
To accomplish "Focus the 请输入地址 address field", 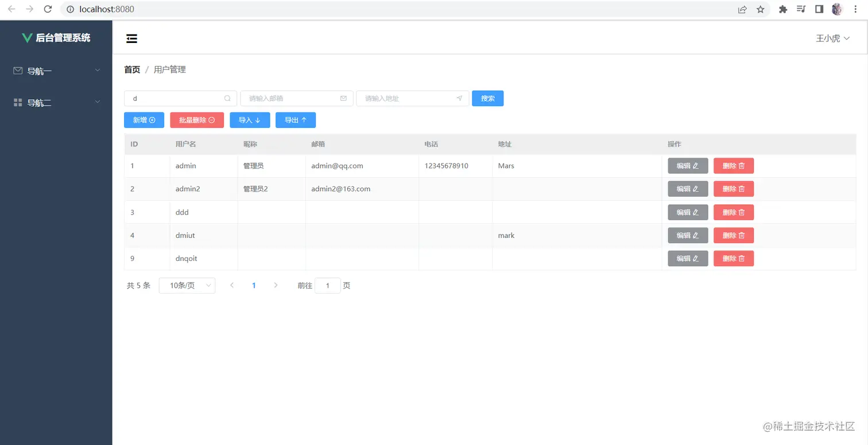I will pyautogui.click(x=412, y=99).
